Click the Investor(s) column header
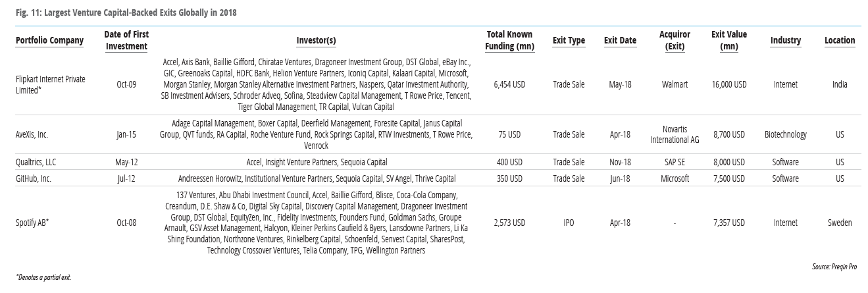 316,41
